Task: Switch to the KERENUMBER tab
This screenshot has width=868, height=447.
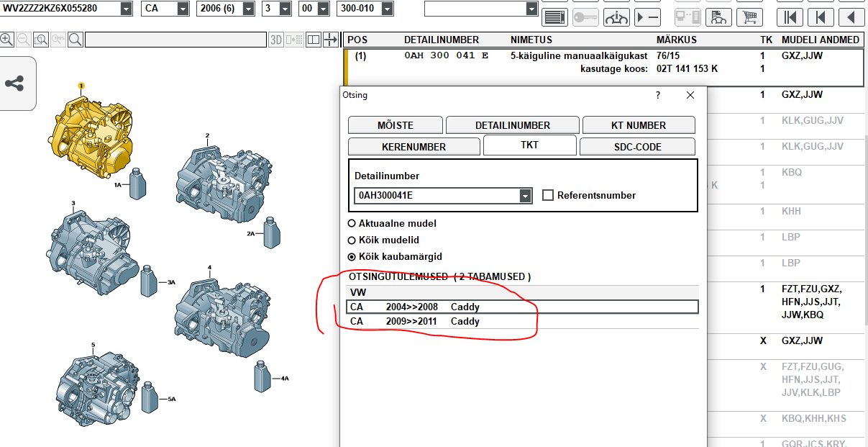Action: click(414, 147)
